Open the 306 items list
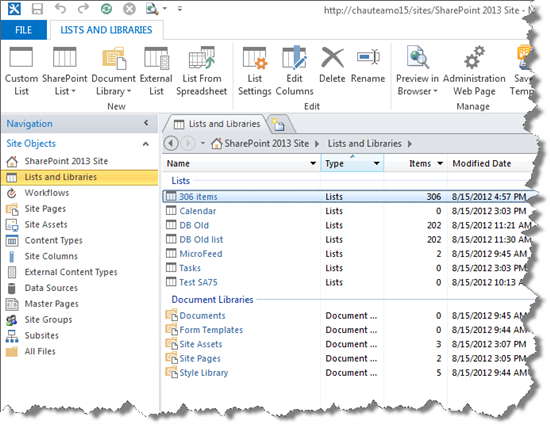Screen dimensions: 550x424 point(198,197)
